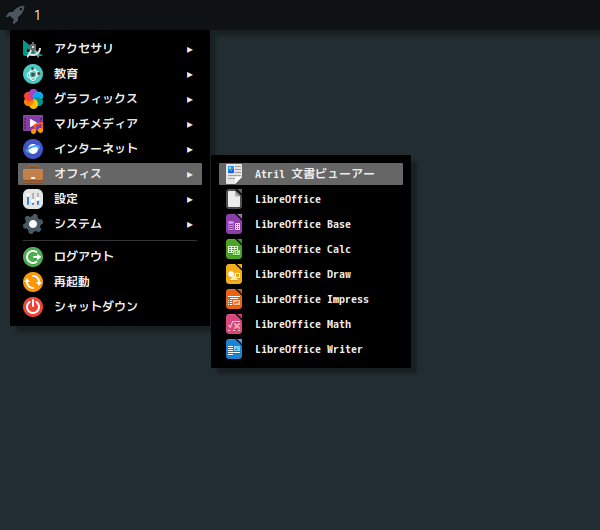This screenshot has width=600, height=530.
Task: Open the インターネット menu entry
Action: (x=110, y=149)
